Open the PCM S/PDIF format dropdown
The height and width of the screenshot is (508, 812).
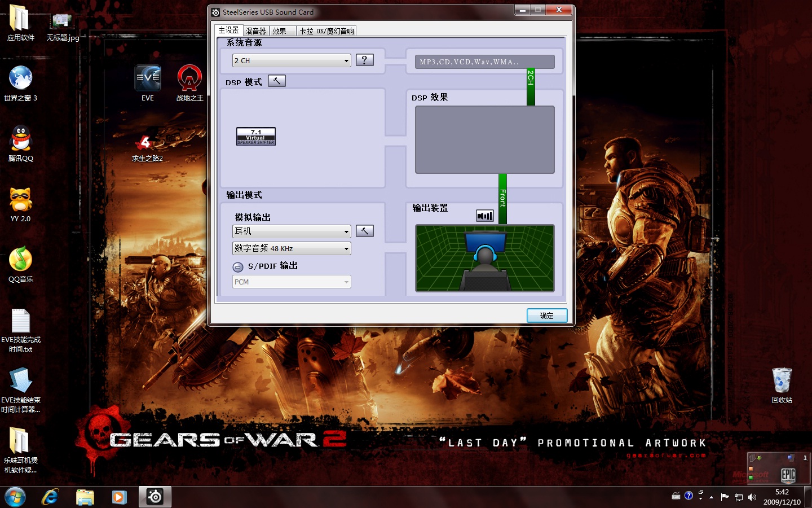tap(292, 282)
